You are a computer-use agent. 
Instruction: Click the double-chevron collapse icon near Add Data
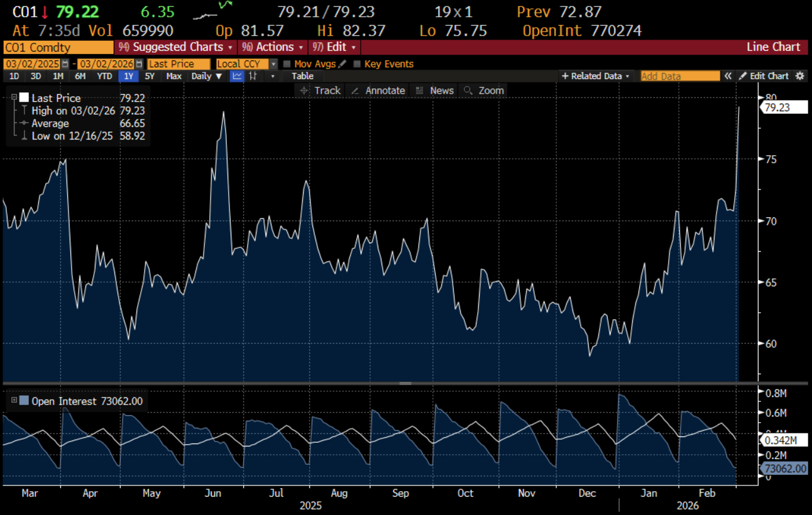[x=728, y=76]
